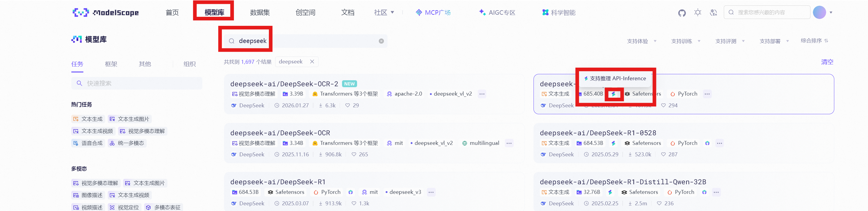Expand 支持评测 filter dropdown
The width and height of the screenshot is (868, 211).
coord(730,41)
